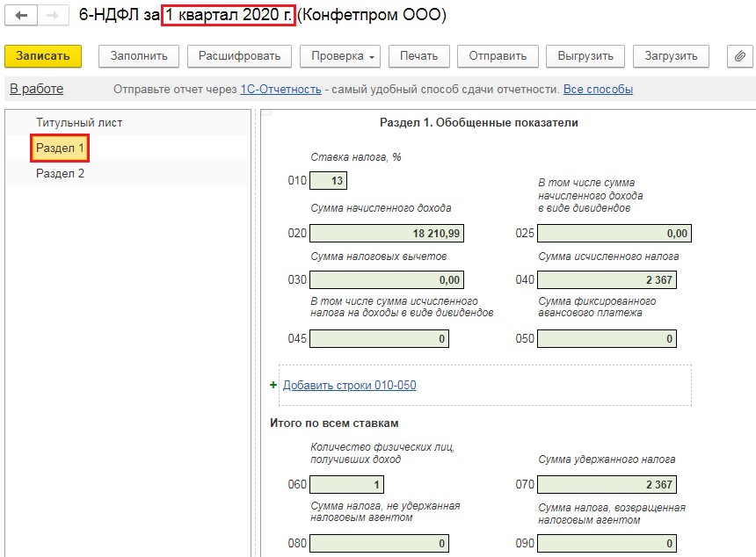The width and height of the screenshot is (756, 557).
Task: Click field 030 tax deductions amount
Action: pyautogui.click(x=387, y=280)
